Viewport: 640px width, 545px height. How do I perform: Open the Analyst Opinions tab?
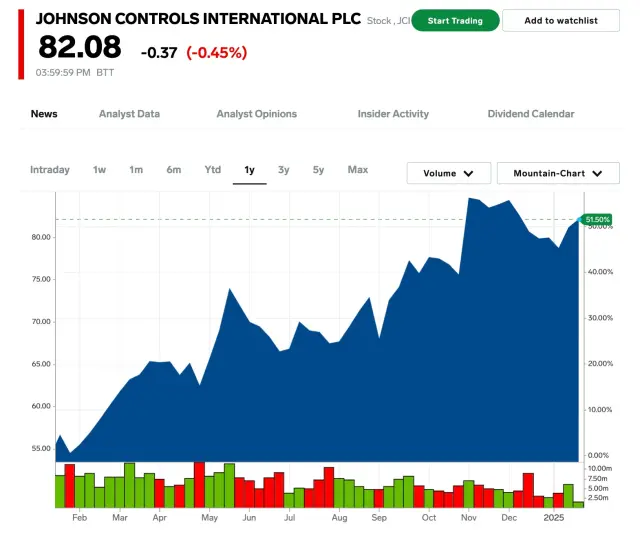pos(257,114)
